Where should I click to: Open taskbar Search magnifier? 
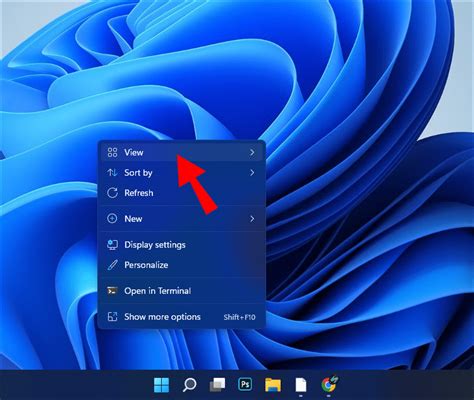click(x=189, y=385)
